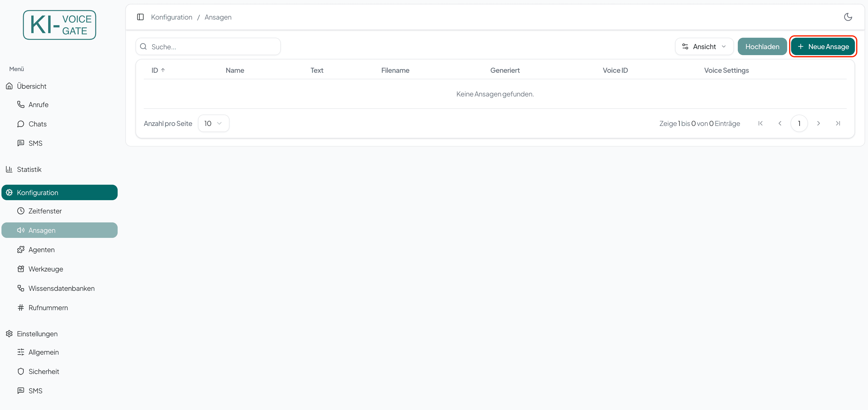Expand the Ansicht dropdown
Viewport: 868px width, 410px height.
tap(704, 46)
